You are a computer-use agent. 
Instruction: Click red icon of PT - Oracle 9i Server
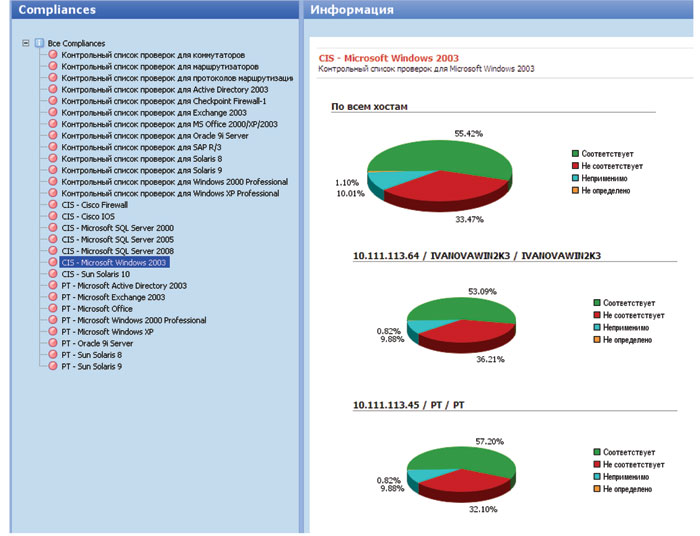pos(53,343)
